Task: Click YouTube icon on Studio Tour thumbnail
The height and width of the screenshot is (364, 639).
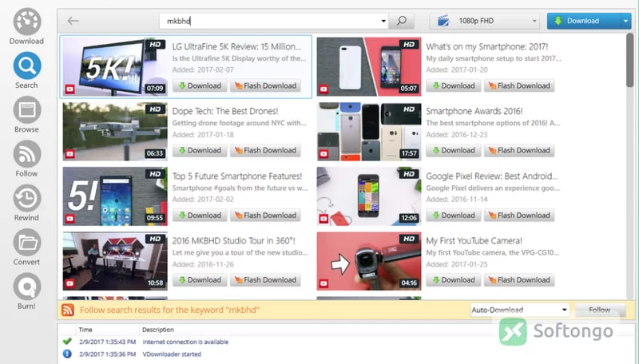Action: click(x=69, y=283)
